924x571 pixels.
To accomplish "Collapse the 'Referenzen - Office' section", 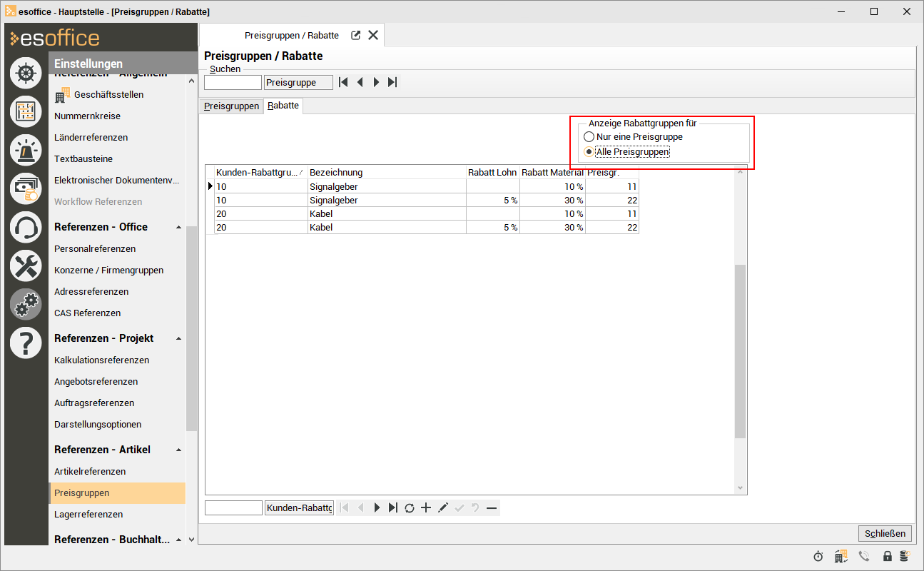I will (x=178, y=227).
